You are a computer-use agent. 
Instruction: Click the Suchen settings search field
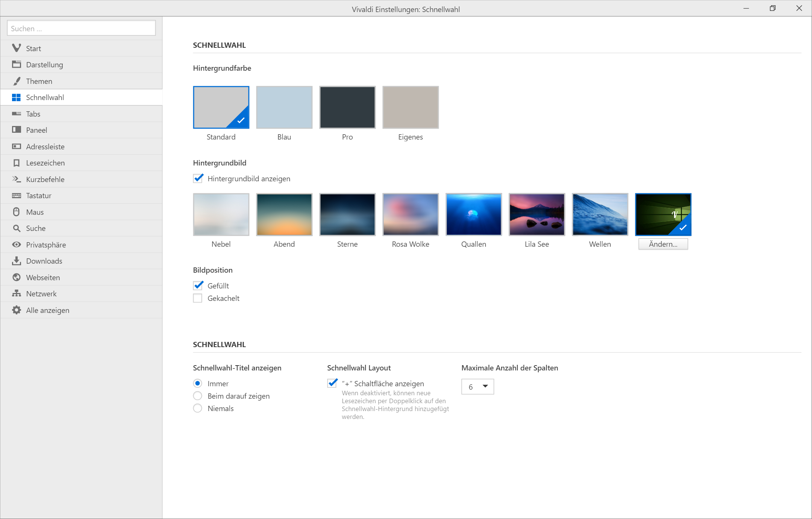(81, 29)
